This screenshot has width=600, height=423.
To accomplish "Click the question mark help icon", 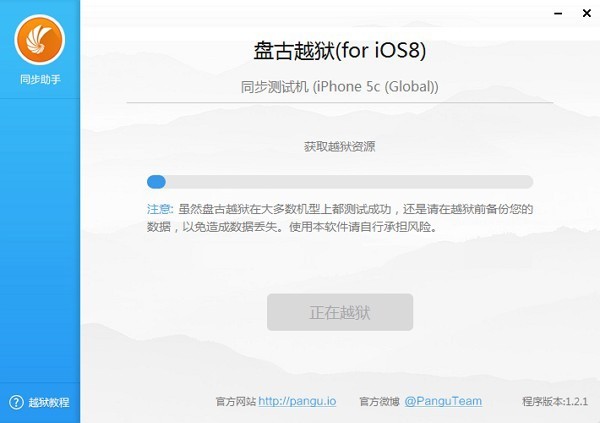I will click(16, 402).
